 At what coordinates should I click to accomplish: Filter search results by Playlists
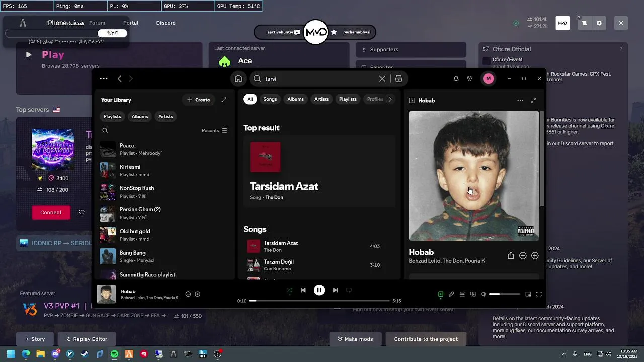tap(348, 99)
